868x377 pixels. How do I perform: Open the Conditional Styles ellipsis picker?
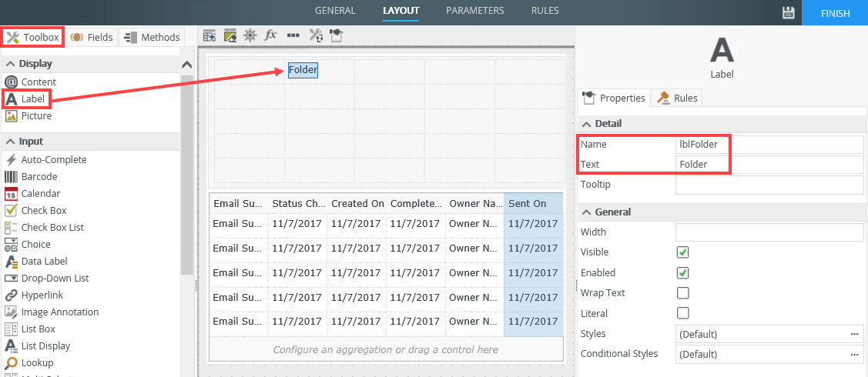click(855, 354)
